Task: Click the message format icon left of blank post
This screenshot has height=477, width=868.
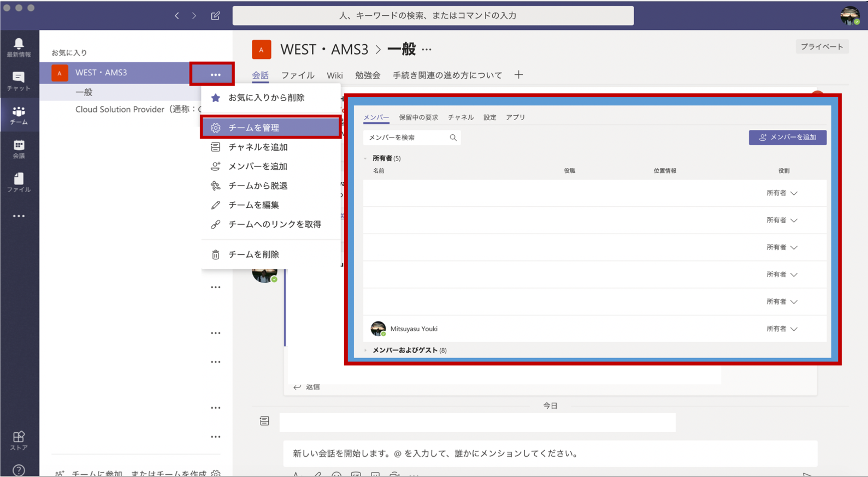Action: pyautogui.click(x=264, y=421)
